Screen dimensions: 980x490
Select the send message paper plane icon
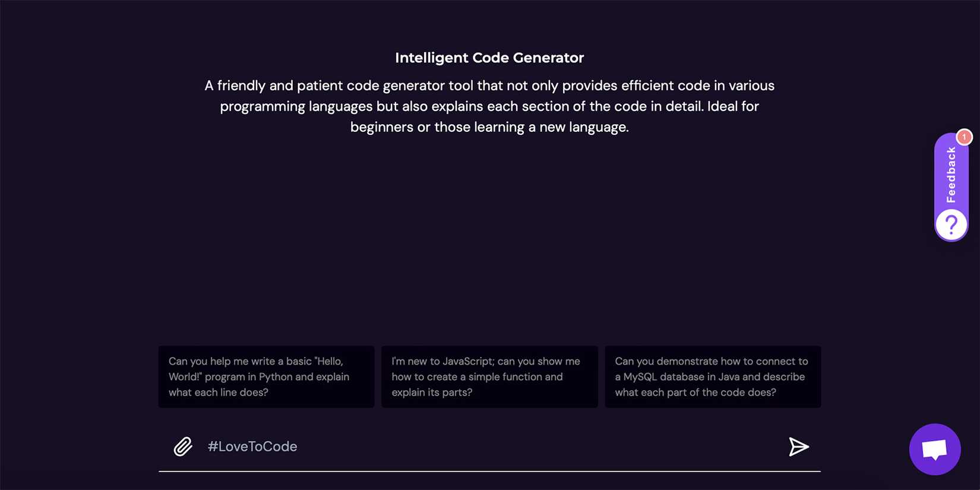799,447
